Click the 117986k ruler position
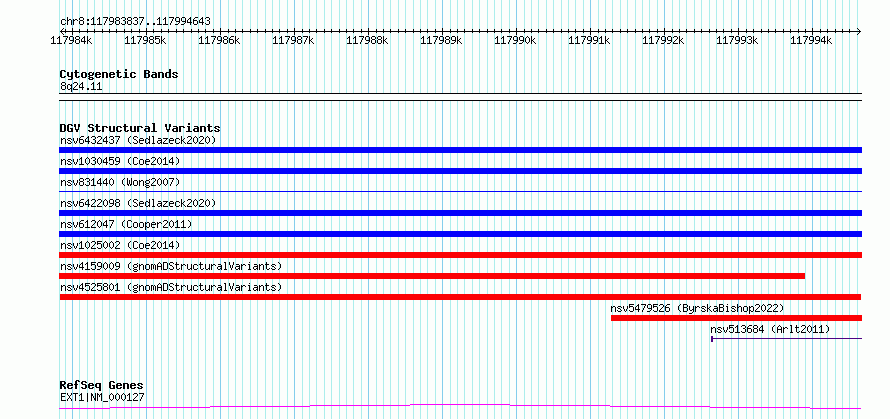This screenshot has width=890, height=419. (219, 40)
